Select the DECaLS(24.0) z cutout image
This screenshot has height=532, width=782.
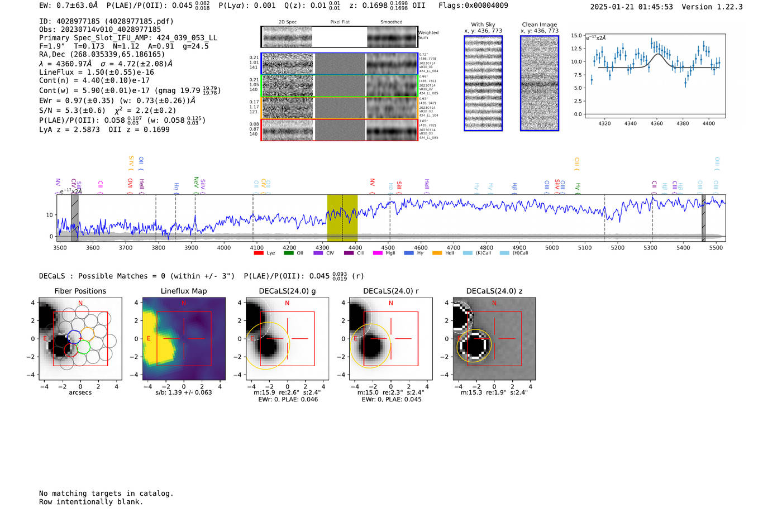point(494,339)
